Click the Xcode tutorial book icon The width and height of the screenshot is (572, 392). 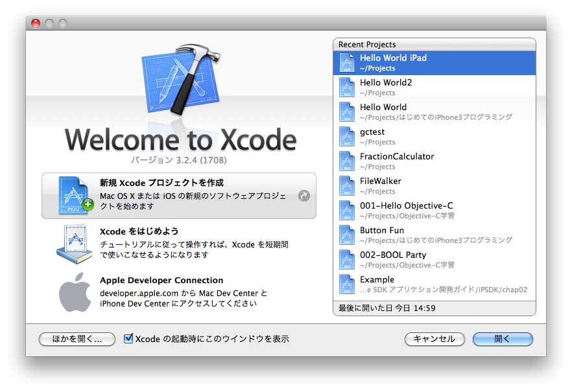point(74,244)
